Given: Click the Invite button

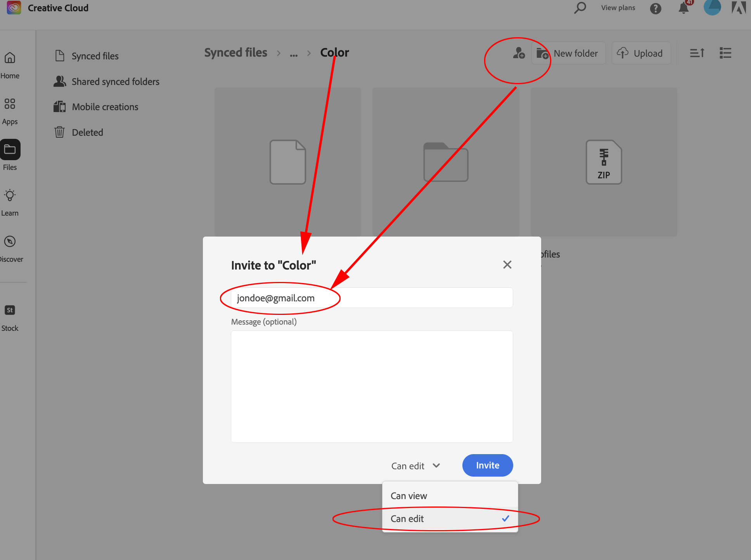Looking at the screenshot, I should 487,465.
